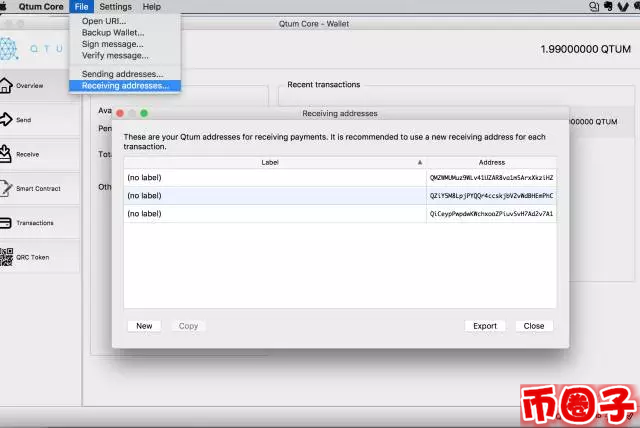Open the Receive page in sidebar

click(x=25, y=154)
